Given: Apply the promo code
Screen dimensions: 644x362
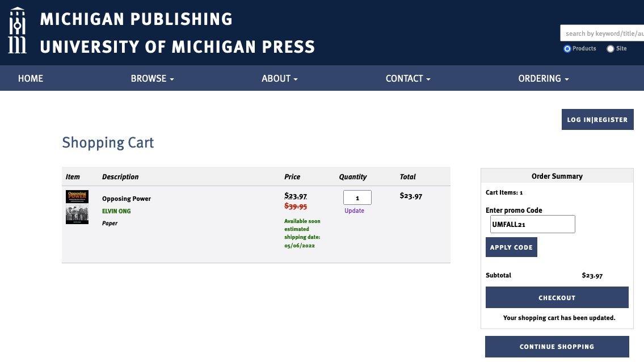Looking at the screenshot, I should tap(511, 247).
